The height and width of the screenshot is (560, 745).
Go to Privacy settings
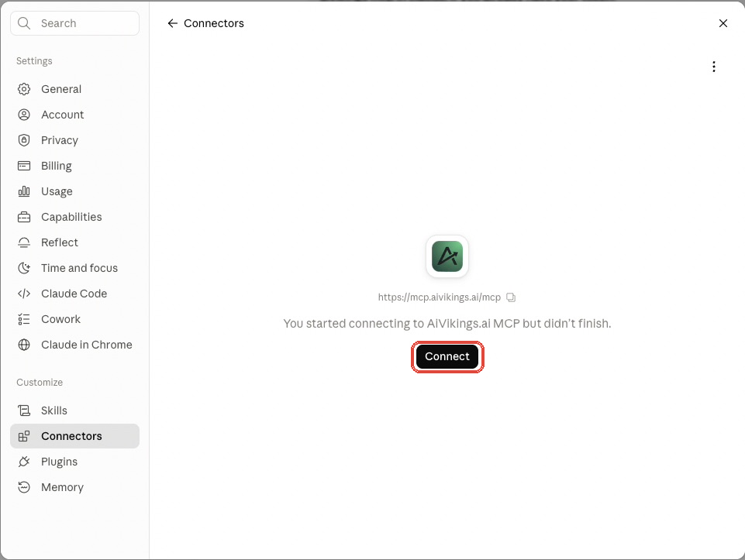[74, 140]
